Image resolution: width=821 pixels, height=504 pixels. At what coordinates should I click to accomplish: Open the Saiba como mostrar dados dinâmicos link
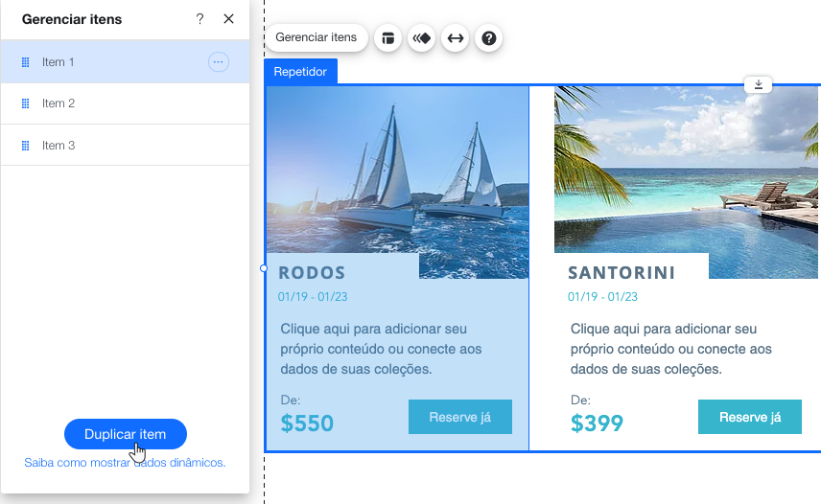[x=125, y=463]
